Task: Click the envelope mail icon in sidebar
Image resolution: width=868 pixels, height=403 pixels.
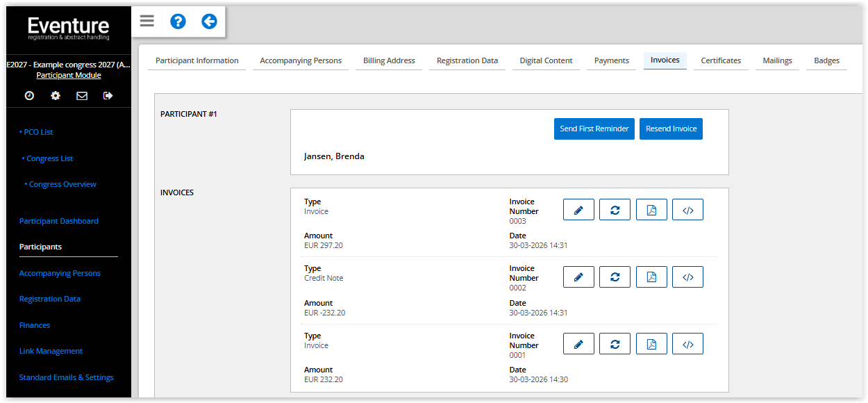Action: [x=82, y=96]
